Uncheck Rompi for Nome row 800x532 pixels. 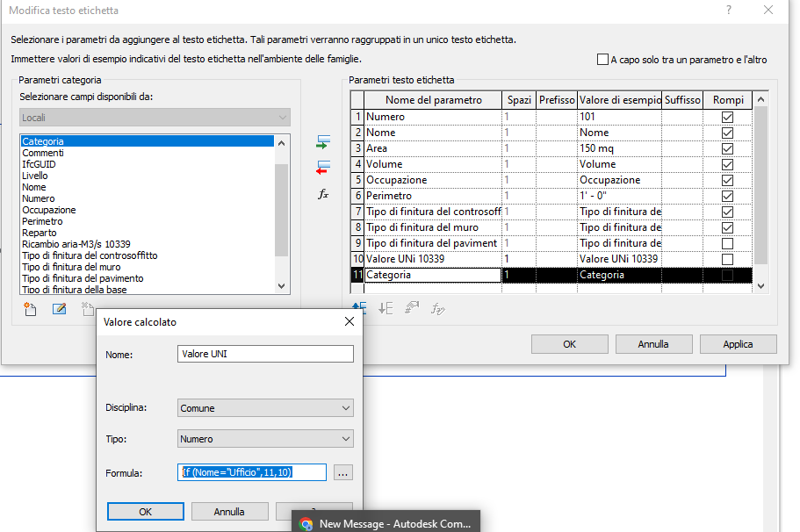[727, 133]
